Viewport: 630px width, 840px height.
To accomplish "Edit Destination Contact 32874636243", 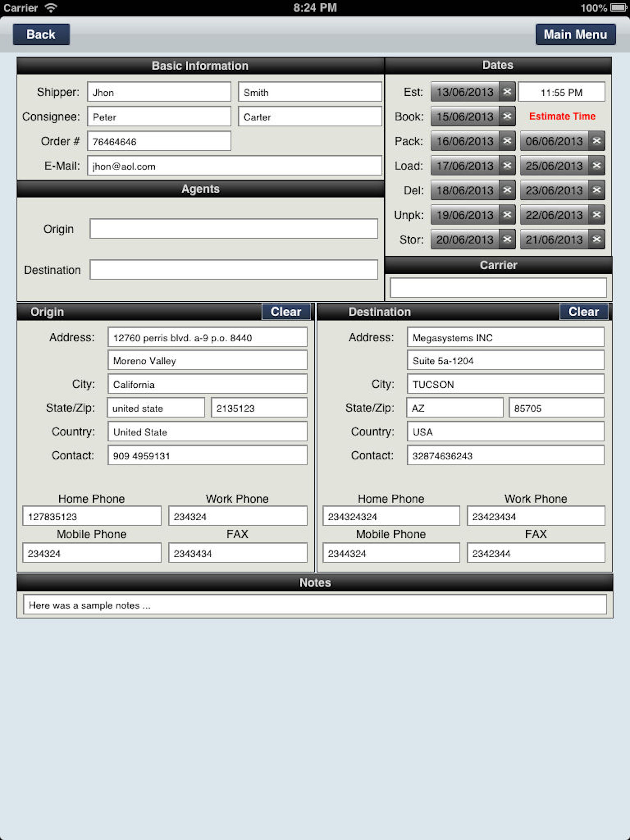I will (505, 455).
